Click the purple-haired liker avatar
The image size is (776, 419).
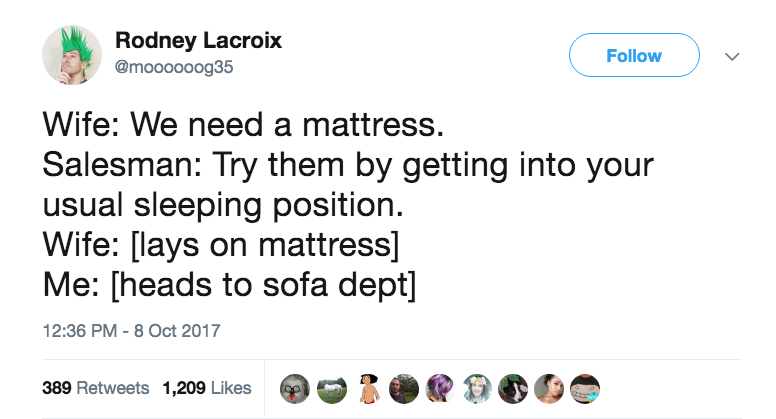441,388
